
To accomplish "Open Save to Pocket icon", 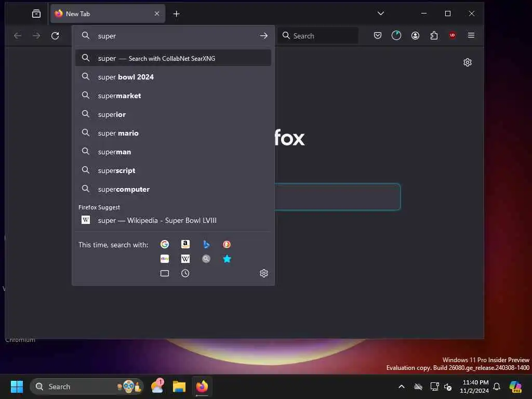I will pos(378,35).
